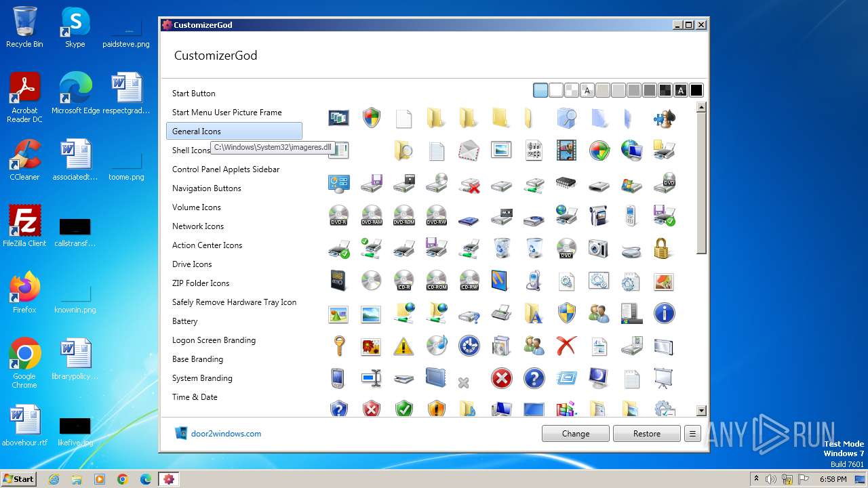Open Google Chrome from the taskbar
Image resolution: width=868 pixels, height=488 pixels.
click(122, 479)
